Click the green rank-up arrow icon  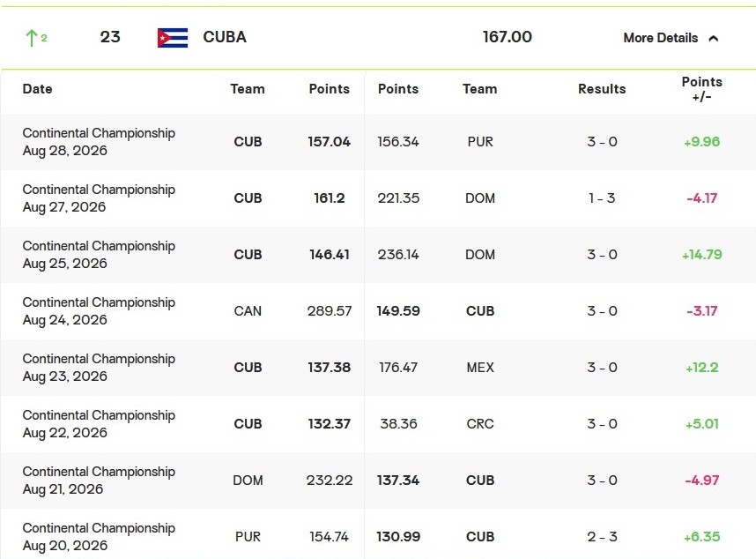(32, 38)
